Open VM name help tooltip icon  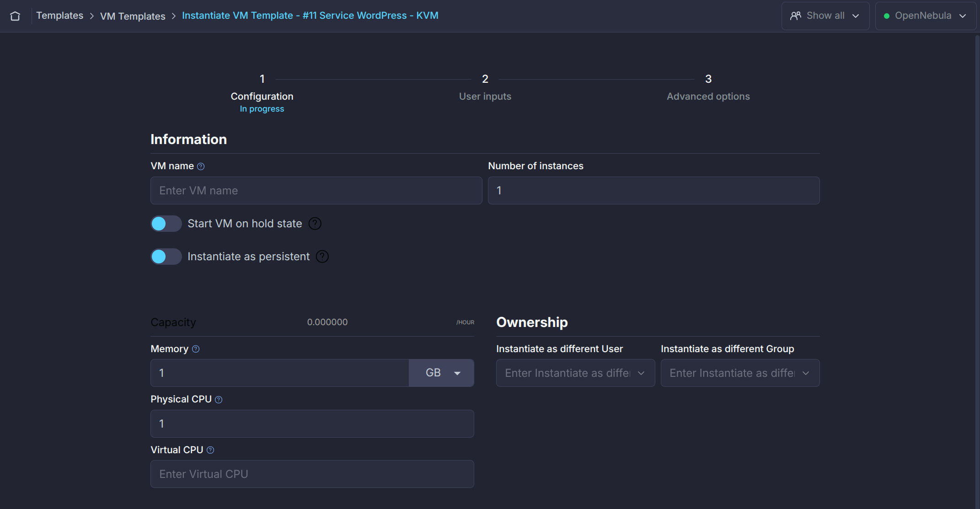(201, 166)
